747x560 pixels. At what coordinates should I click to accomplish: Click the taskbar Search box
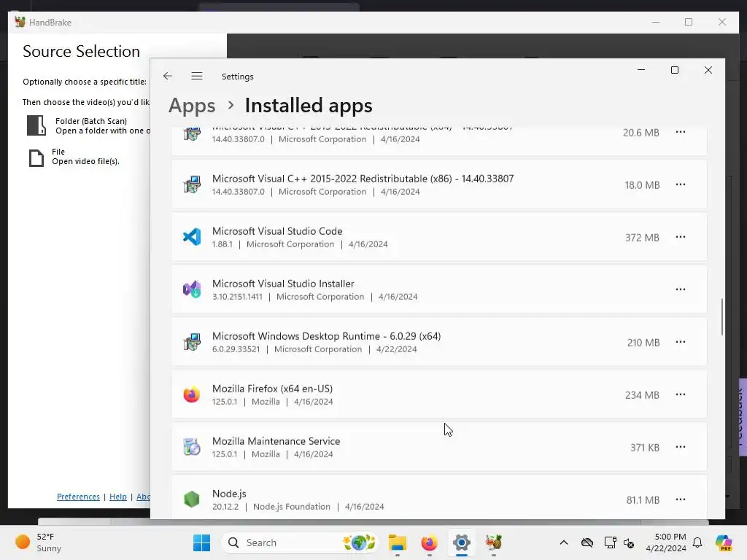pyautogui.click(x=299, y=542)
